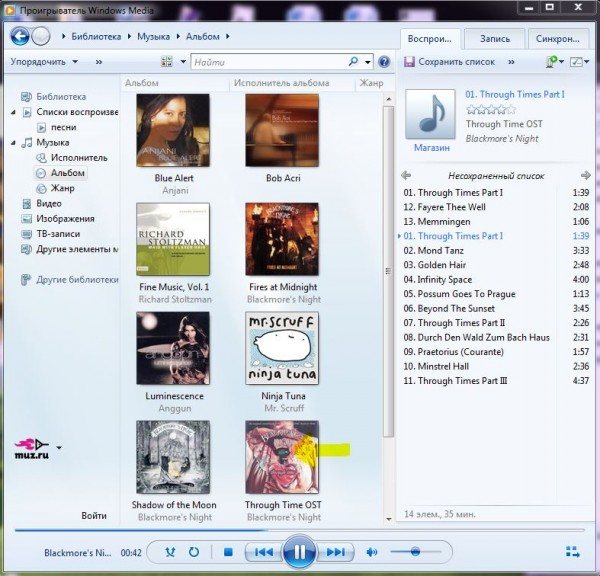Viewport: 600px width, 576px height.
Task: Click the album list vertical scrollbar
Action: tap(388, 272)
